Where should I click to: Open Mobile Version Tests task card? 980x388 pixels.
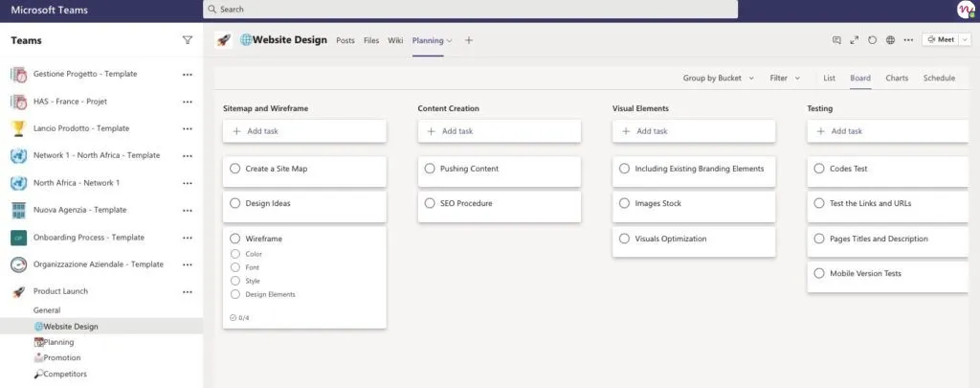coord(888,277)
